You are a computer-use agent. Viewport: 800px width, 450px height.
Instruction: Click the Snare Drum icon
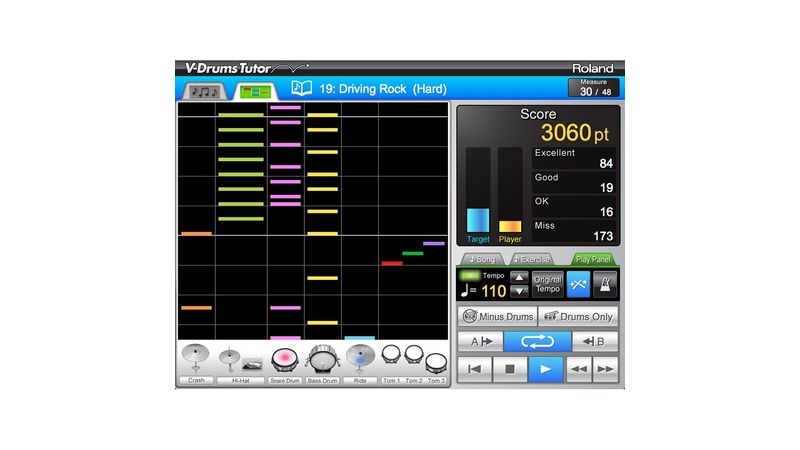pyautogui.click(x=284, y=359)
